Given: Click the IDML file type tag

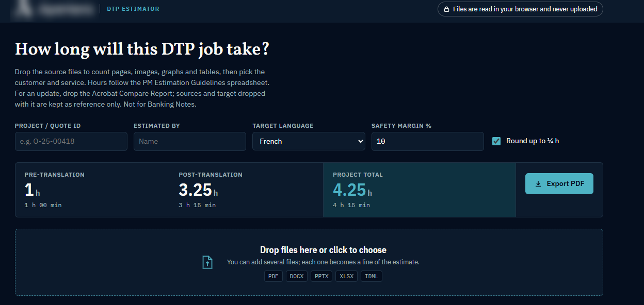Looking at the screenshot, I should [x=372, y=277].
